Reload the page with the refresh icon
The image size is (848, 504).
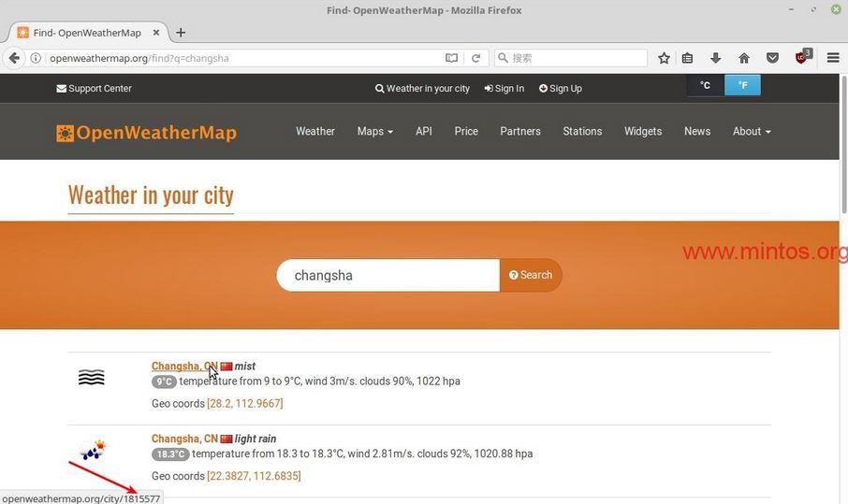pyautogui.click(x=475, y=58)
